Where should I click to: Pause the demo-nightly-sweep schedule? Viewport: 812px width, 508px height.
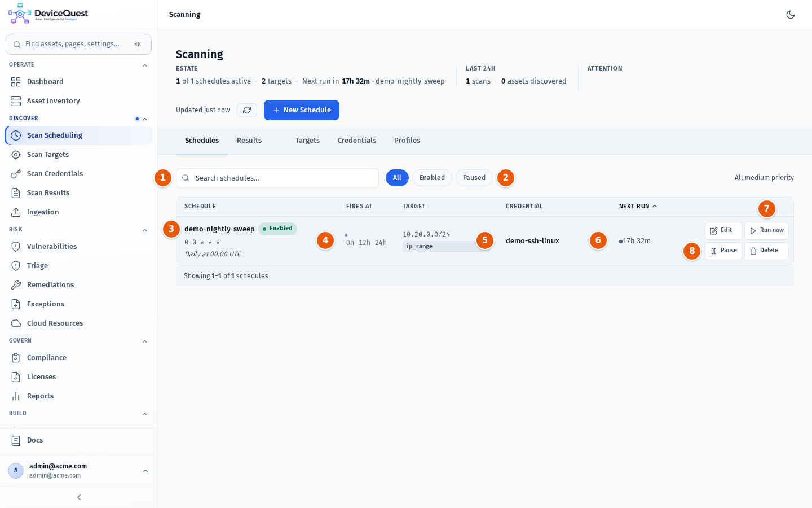[723, 251]
